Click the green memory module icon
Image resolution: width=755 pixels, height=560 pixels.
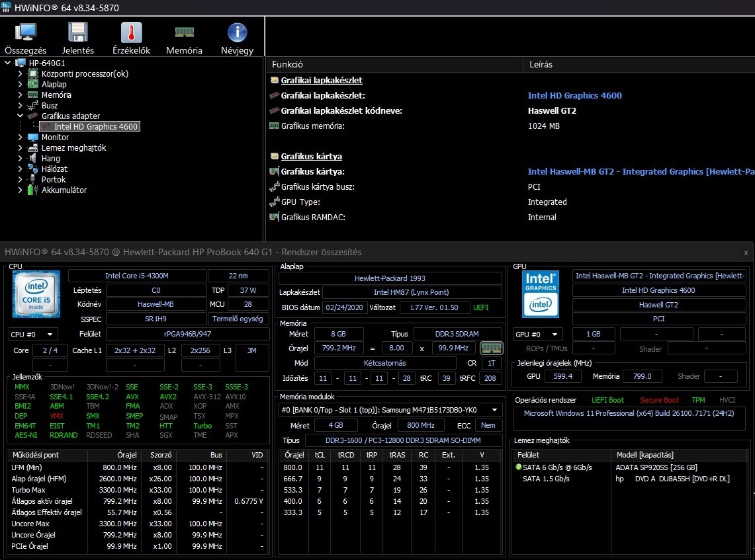(492, 348)
